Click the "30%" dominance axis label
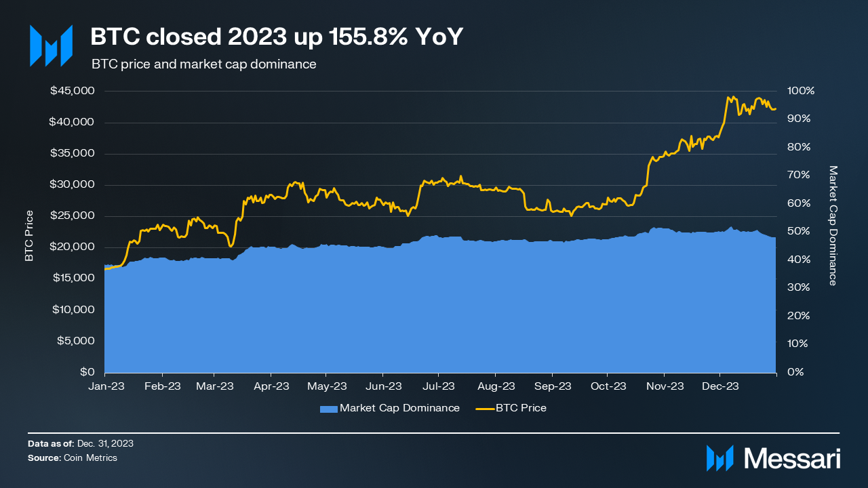 click(x=798, y=287)
